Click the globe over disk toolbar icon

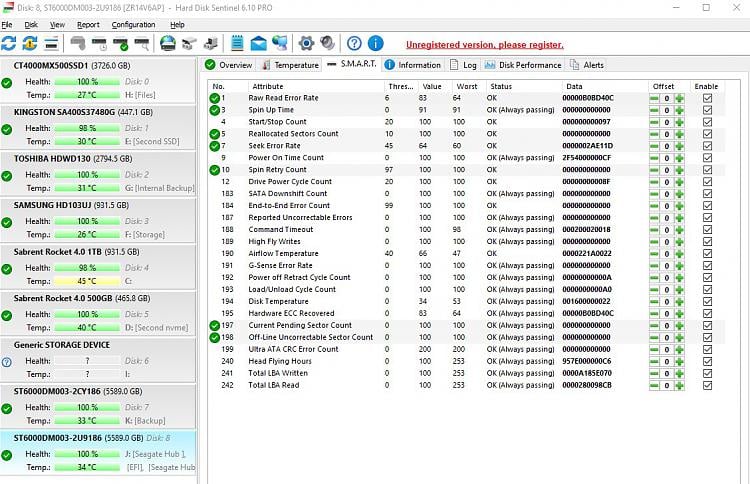pyautogui.click(x=168, y=44)
